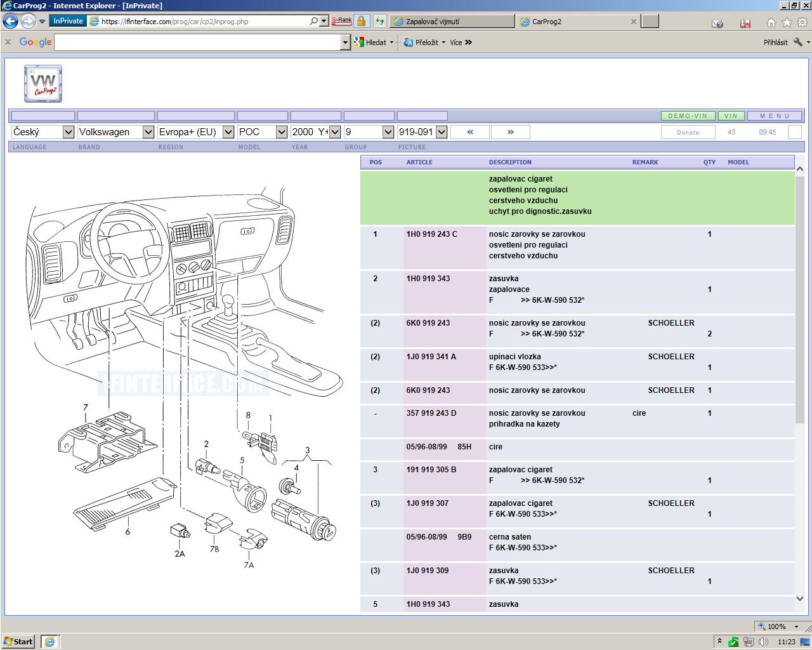The height and width of the screenshot is (650, 812).
Task: Focus the ifinterface.com address bar
Action: 199,21
